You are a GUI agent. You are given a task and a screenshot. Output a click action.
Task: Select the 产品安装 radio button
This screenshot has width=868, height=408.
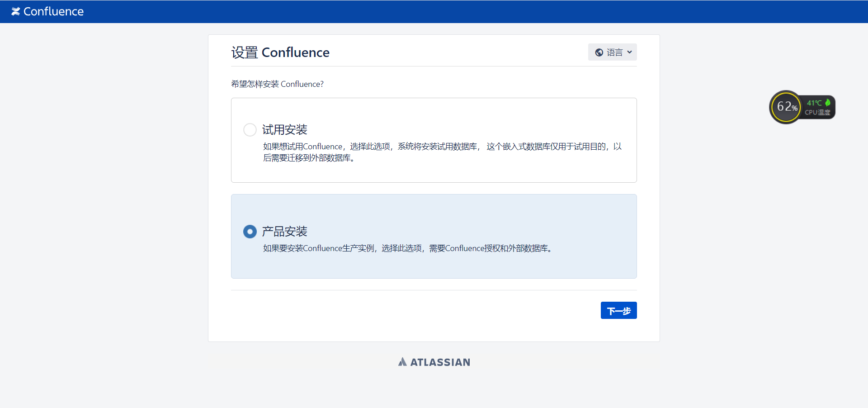[250, 232]
